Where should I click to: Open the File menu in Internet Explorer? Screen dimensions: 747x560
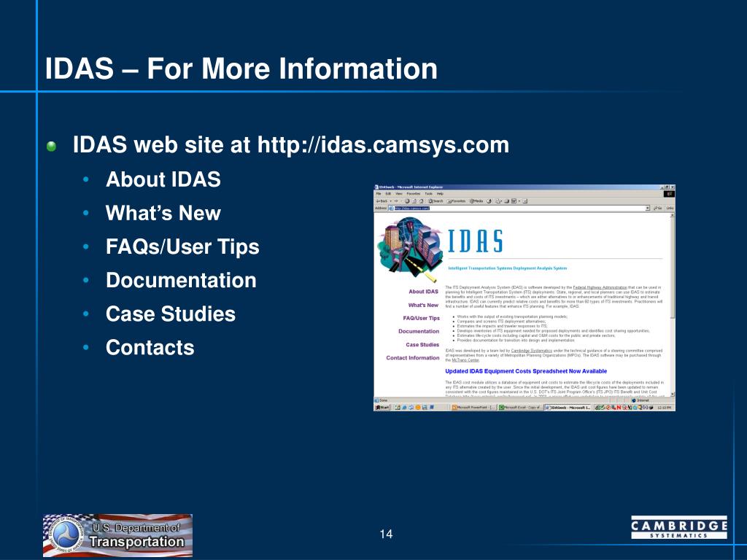point(379,193)
